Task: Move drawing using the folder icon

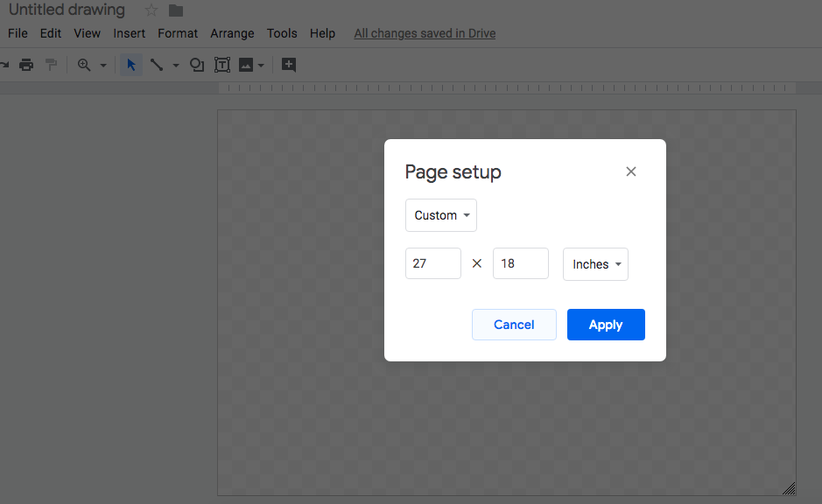Action: 176,10
